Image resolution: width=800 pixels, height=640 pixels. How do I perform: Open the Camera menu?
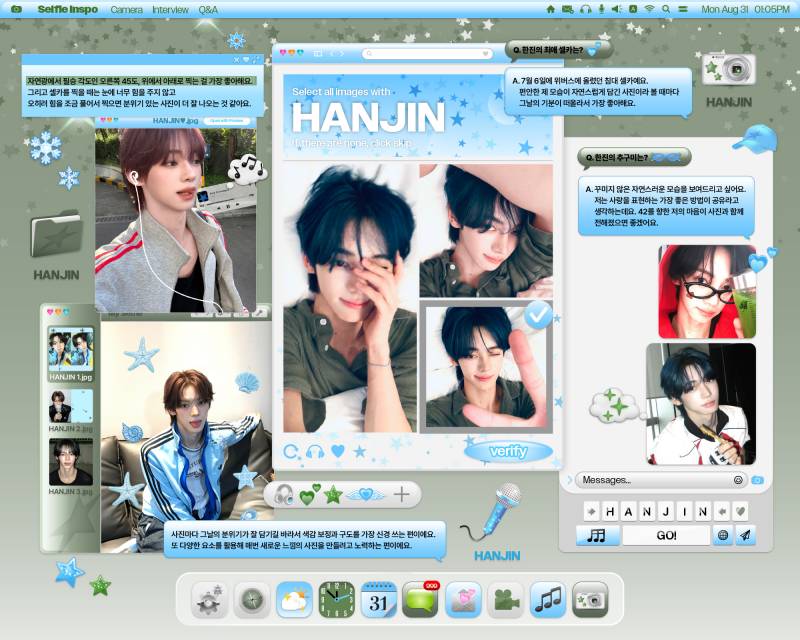(x=126, y=9)
